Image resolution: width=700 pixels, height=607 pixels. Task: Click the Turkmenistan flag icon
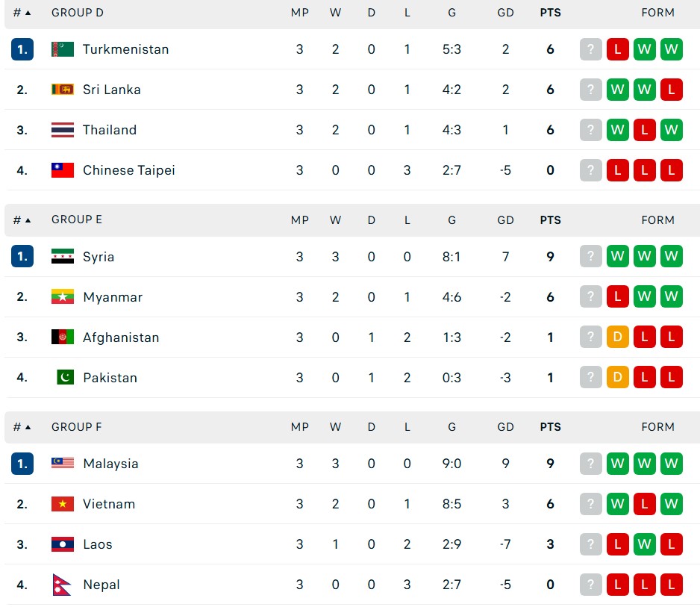[x=63, y=49]
